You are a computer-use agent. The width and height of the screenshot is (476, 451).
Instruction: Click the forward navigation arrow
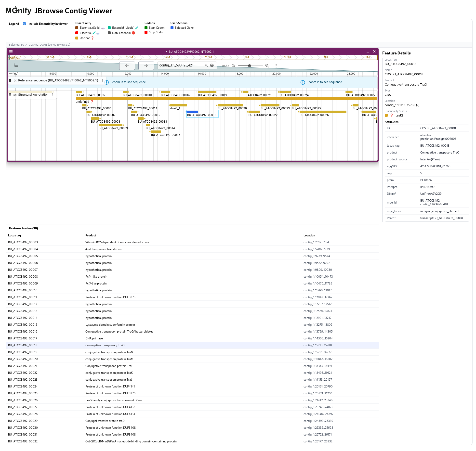coord(146,66)
